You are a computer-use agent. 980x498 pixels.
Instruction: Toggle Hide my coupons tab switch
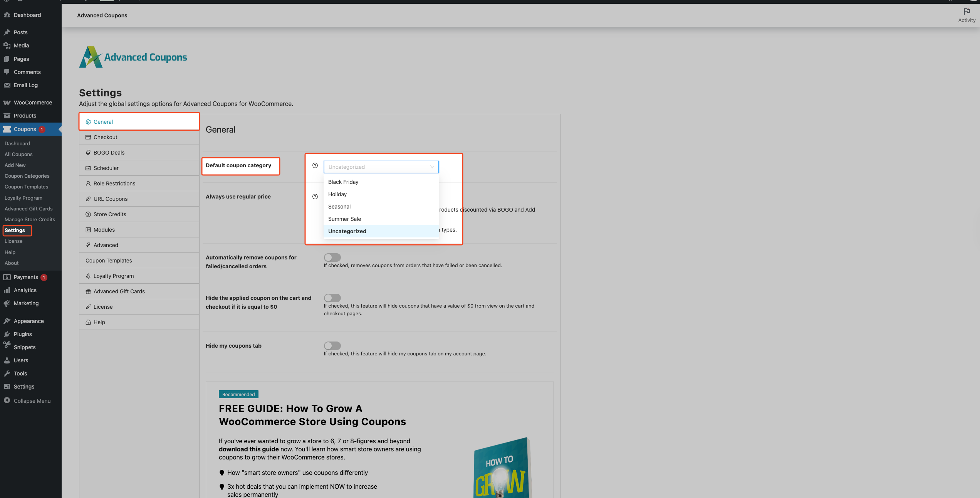(332, 345)
